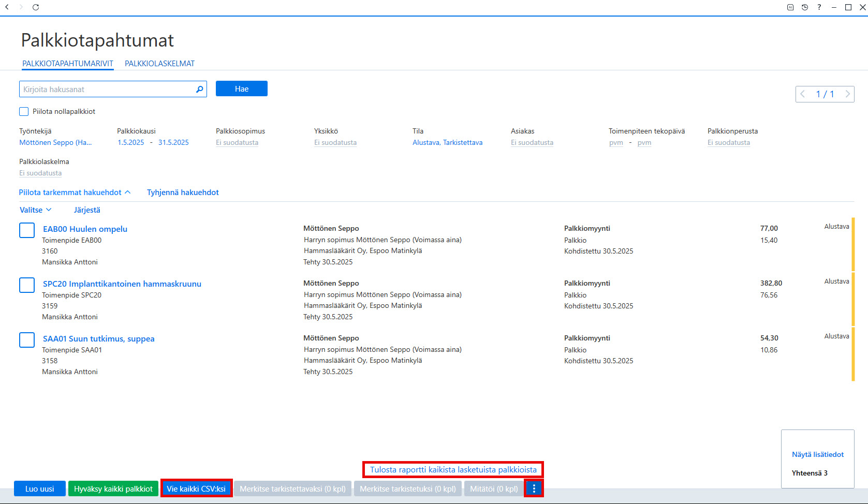Open the Valitse dropdown
Viewport: 868px width, 504px height.
36,210
